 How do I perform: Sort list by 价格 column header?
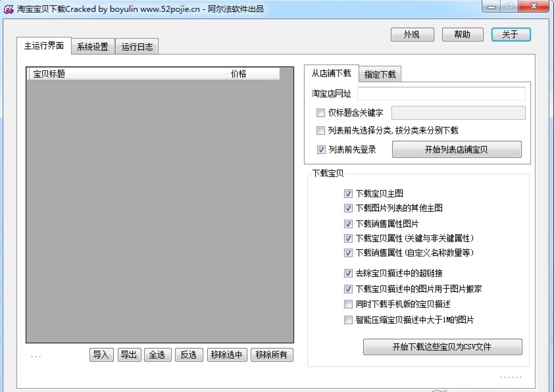pos(253,74)
